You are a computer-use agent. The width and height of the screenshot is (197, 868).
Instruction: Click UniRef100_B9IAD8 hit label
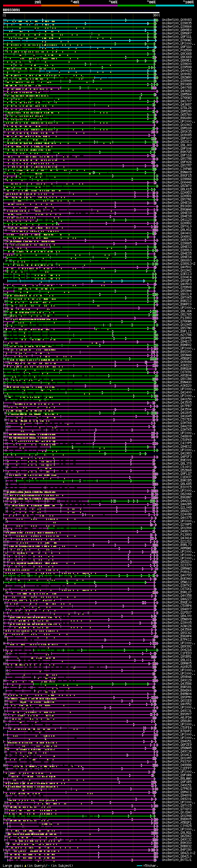point(177,84)
